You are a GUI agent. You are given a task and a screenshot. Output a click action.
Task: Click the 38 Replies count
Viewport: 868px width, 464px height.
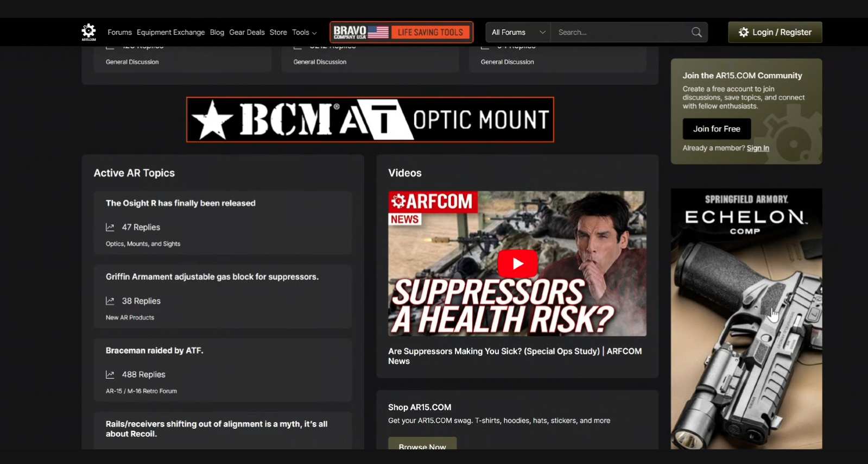(x=141, y=301)
